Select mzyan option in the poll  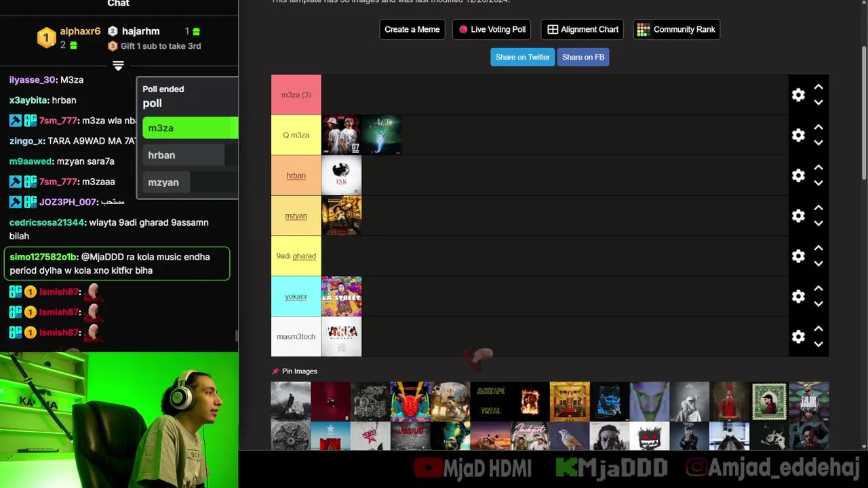pyautogui.click(x=191, y=182)
